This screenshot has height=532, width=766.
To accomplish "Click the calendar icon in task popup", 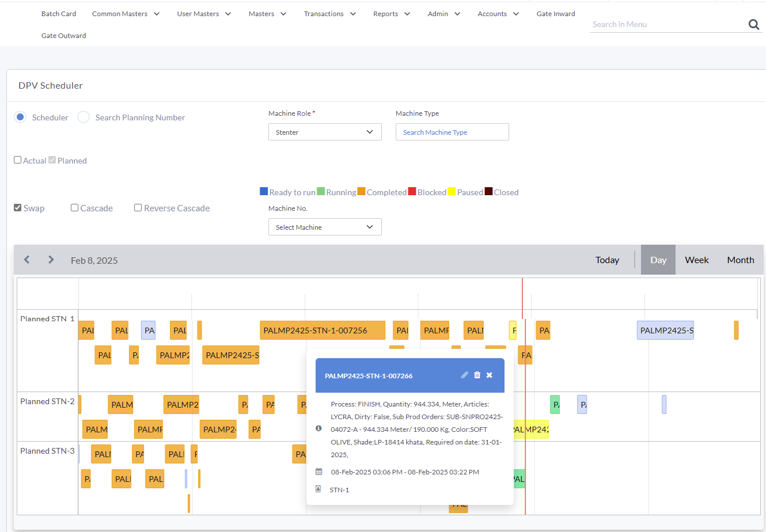I will 318,472.
